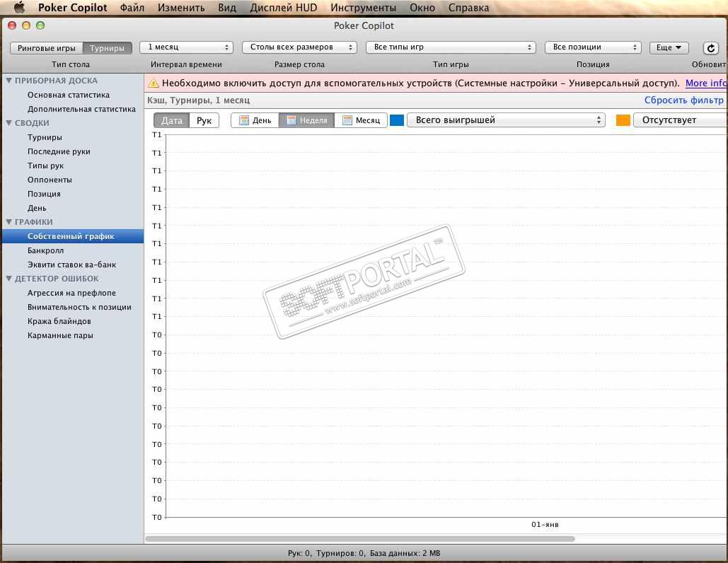Open Карманные пары detector
The width and height of the screenshot is (728, 563).
click(60, 335)
